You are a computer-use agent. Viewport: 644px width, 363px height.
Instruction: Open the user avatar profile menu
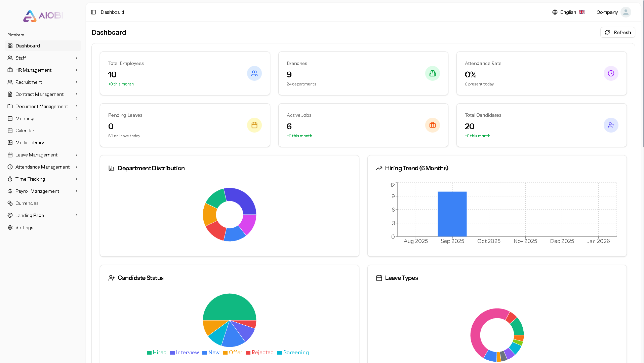tap(626, 12)
